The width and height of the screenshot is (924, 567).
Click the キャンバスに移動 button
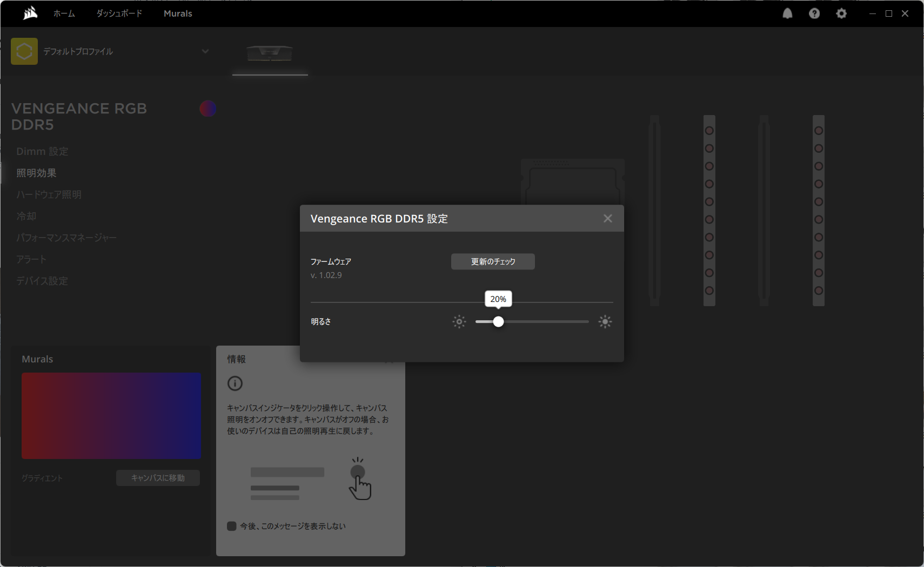[158, 478]
